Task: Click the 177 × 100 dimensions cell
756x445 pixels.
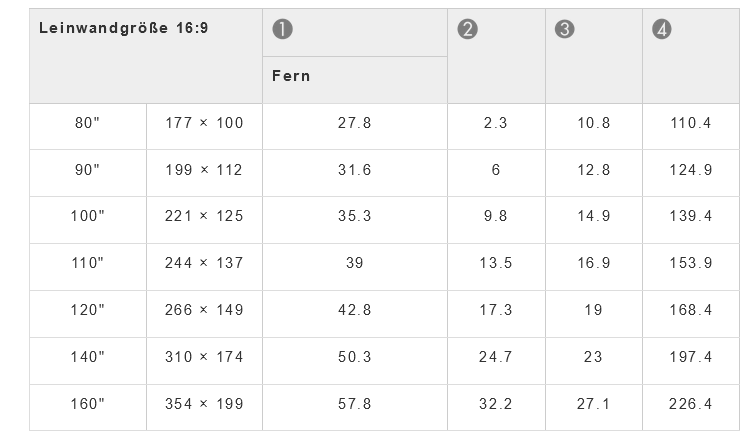Action: click(x=204, y=123)
